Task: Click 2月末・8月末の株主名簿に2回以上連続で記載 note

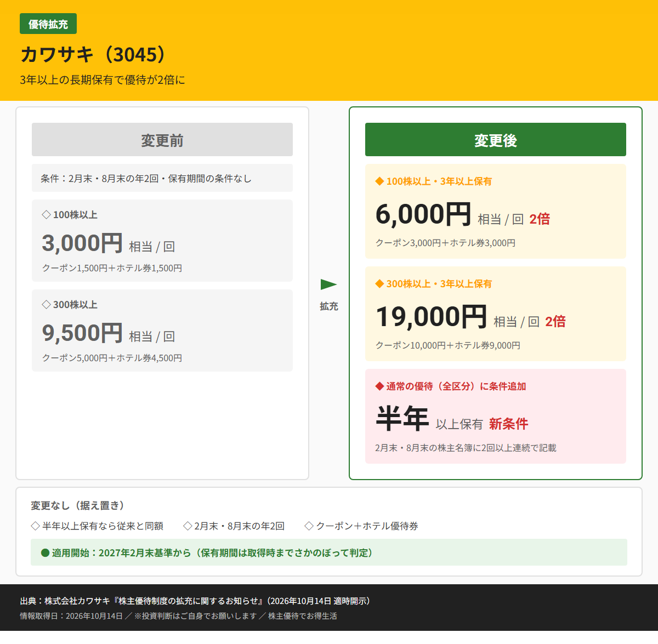Action: coord(466,448)
